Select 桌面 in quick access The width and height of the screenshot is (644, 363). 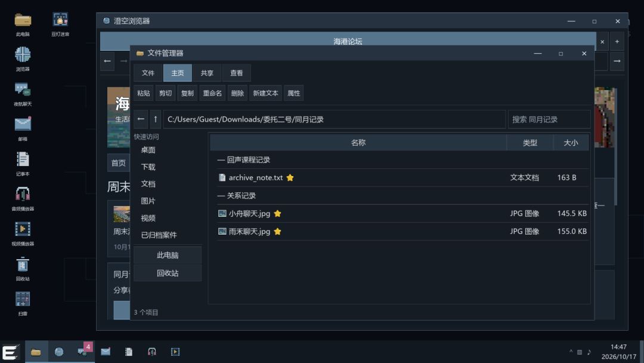[x=148, y=150]
